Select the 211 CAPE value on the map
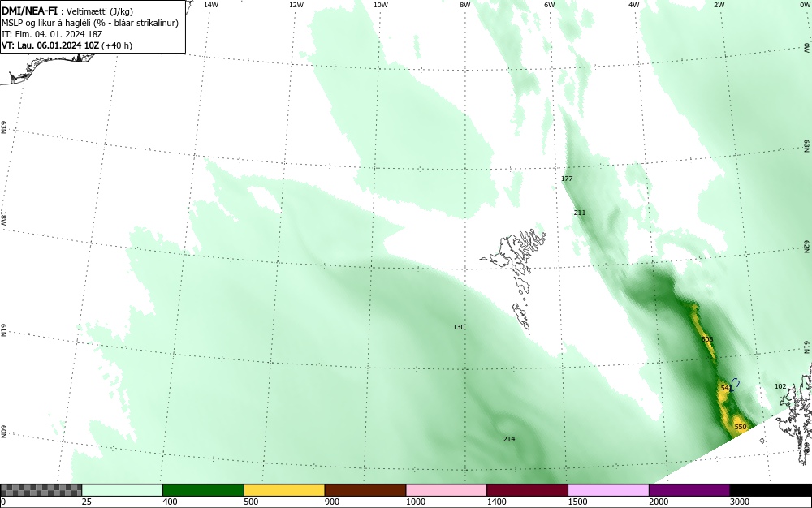 [x=580, y=213]
